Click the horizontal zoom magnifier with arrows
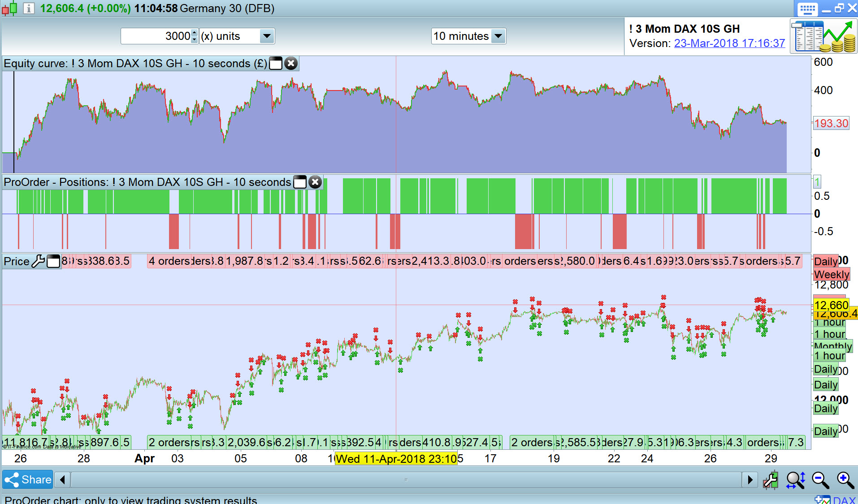The width and height of the screenshot is (858, 504). (x=796, y=480)
